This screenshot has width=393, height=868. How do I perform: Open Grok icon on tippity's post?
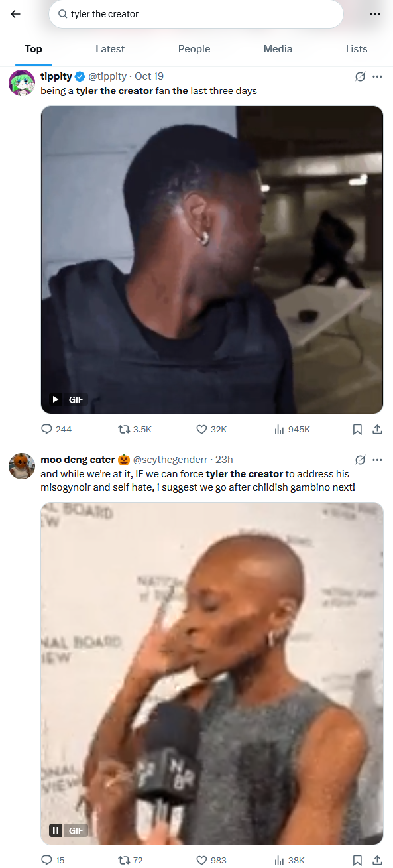click(360, 76)
